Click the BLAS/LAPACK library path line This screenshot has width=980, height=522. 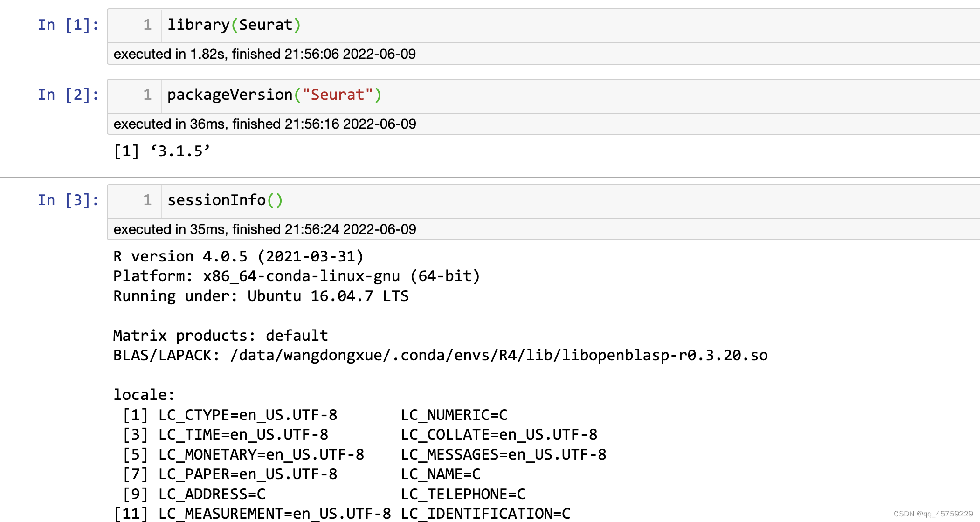click(441, 355)
